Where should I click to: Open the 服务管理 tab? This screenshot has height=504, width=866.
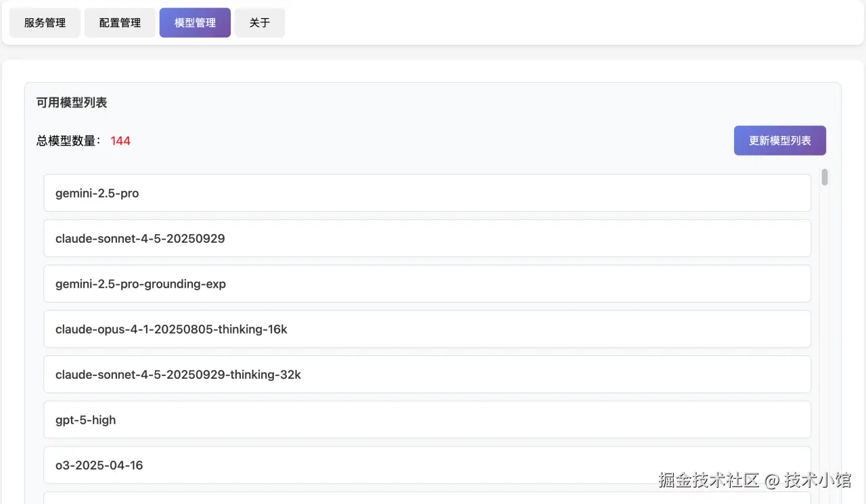tap(45, 23)
